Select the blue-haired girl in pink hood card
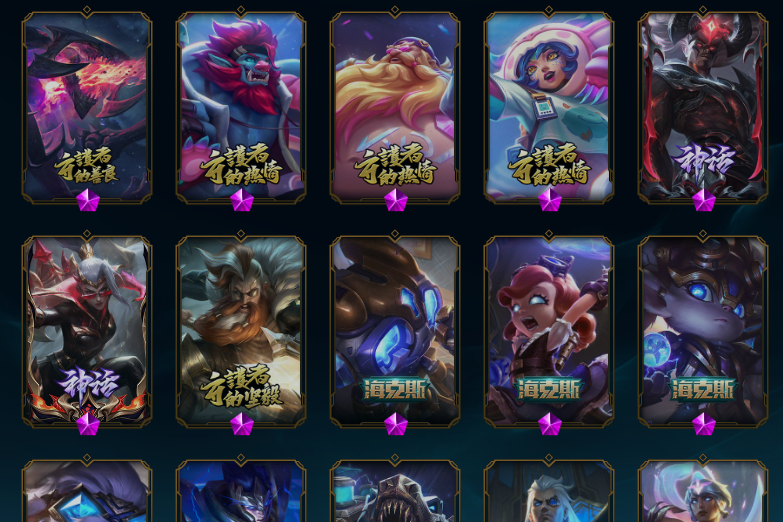The width and height of the screenshot is (783, 522). (549, 108)
